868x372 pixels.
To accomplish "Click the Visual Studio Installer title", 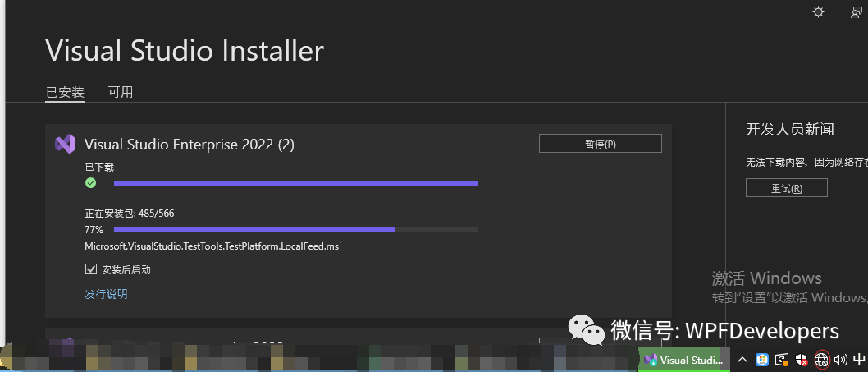I will (185, 50).
